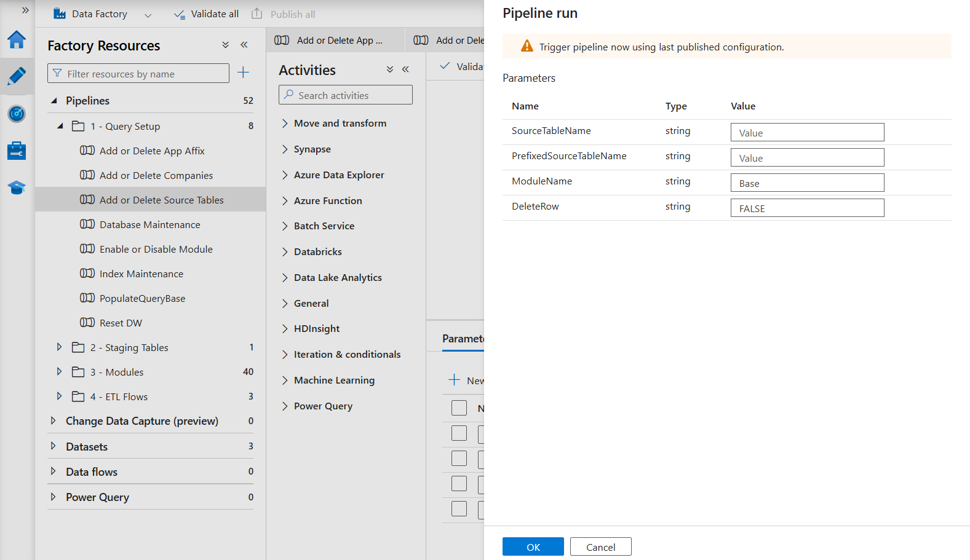The width and height of the screenshot is (970, 560).
Task: Open the Learning center graduation cap icon
Action: click(17, 187)
